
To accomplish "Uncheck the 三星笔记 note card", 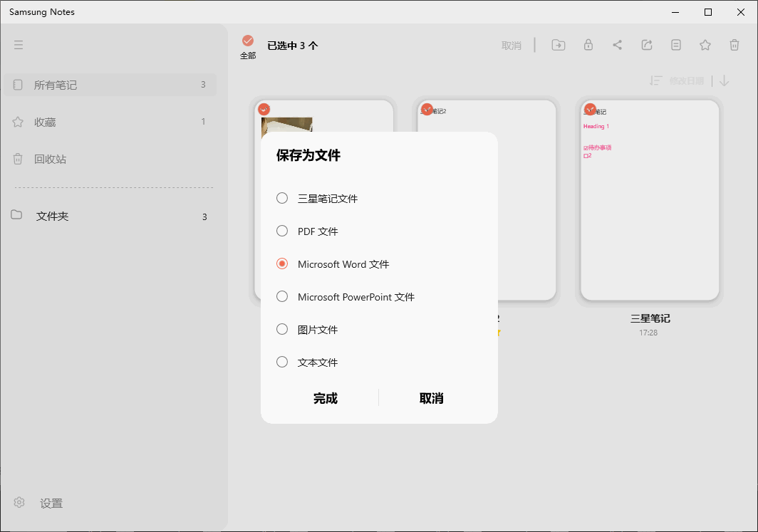I will click(x=591, y=109).
